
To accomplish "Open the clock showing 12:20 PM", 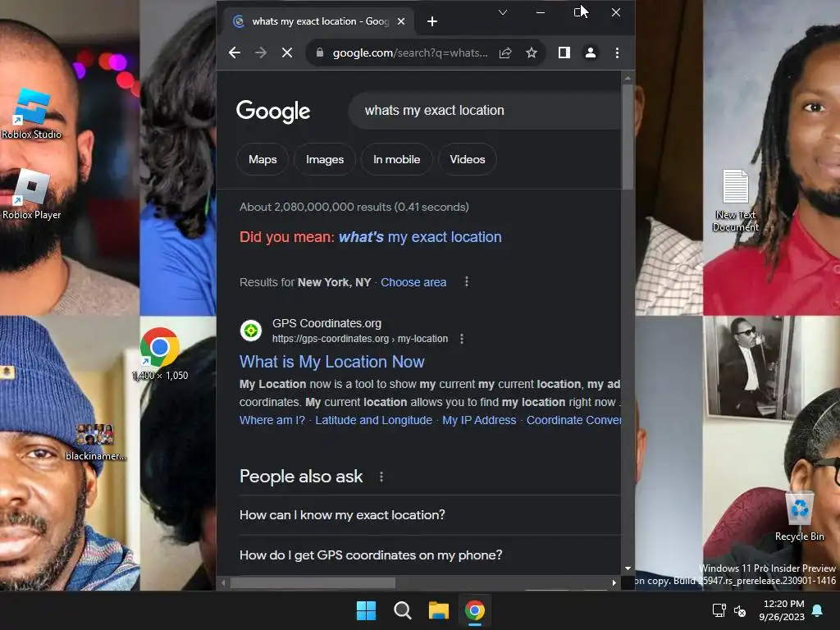I will point(782,610).
